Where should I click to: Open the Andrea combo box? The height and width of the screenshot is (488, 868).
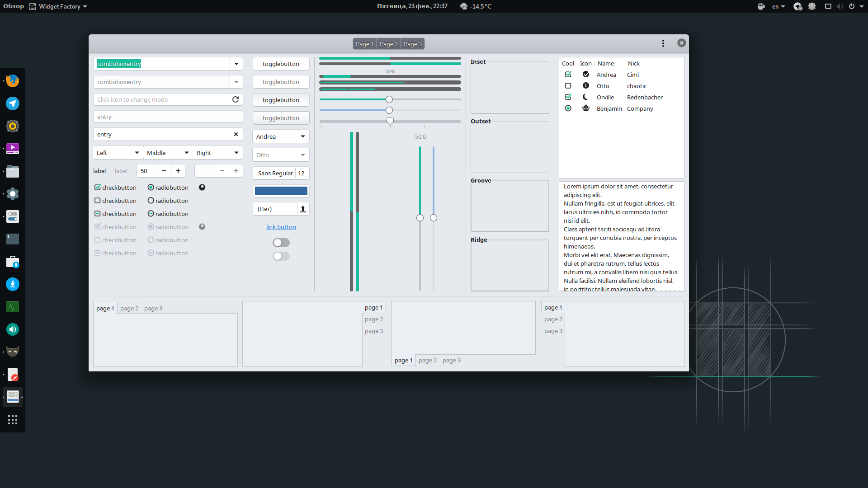(281, 136)
